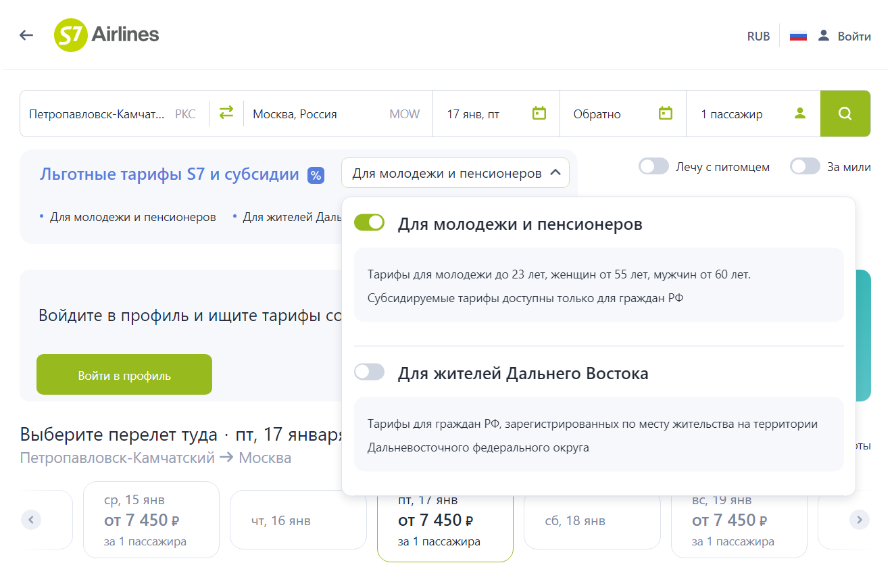Click the user profile icon near Войти
This screenshot has width=892, height=588.
(823, 35)
